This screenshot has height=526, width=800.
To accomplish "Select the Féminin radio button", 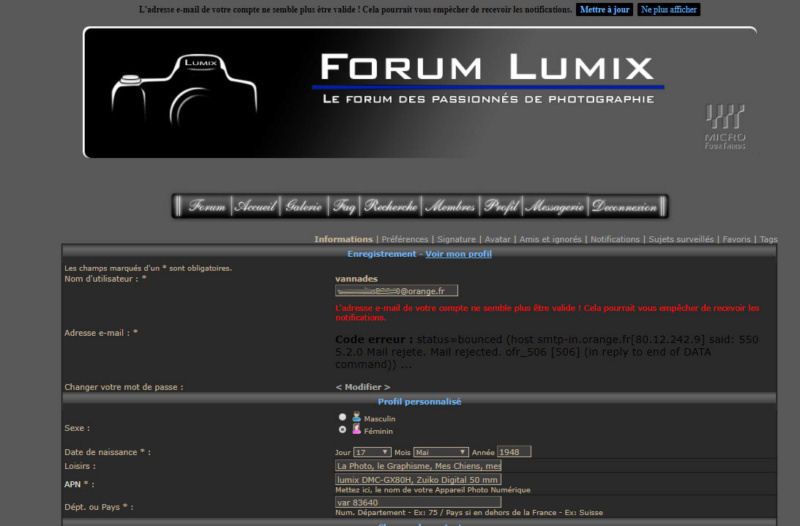I will pyautogui.click(x=342, y=430).
